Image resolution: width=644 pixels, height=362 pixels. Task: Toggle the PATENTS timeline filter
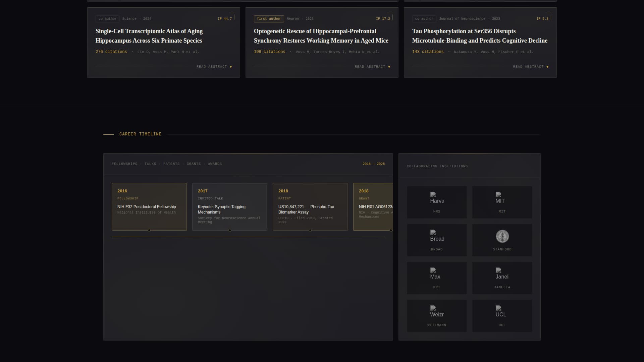coord(171,164)
